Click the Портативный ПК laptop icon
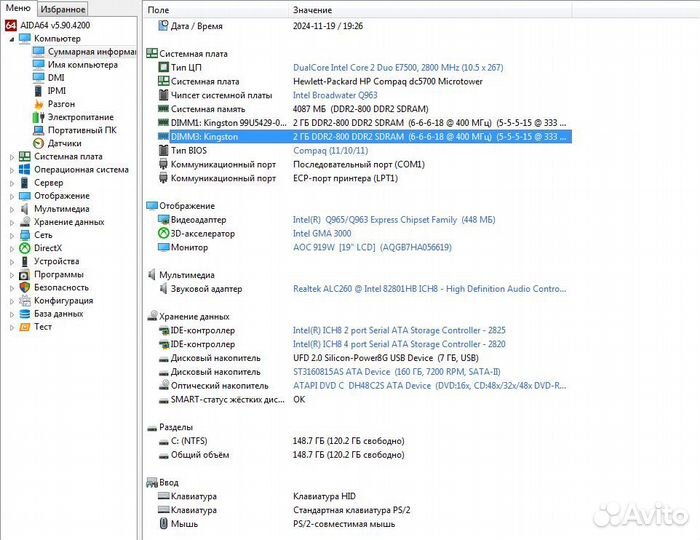Screen dimensions: 700x540 click(39, 130)
